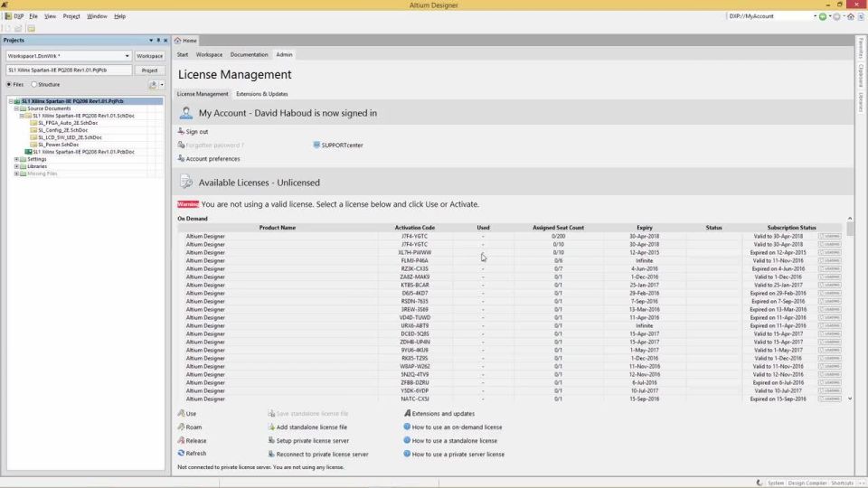The image size is (868, 488).
Task: Click the Design Compiler status bar button
Action: [x=807, y=483]
